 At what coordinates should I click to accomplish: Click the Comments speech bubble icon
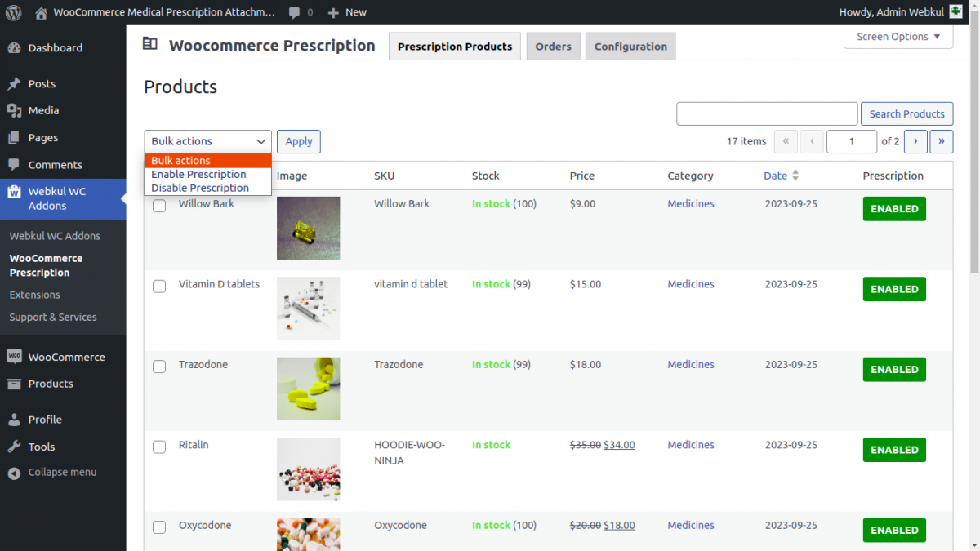14,165
